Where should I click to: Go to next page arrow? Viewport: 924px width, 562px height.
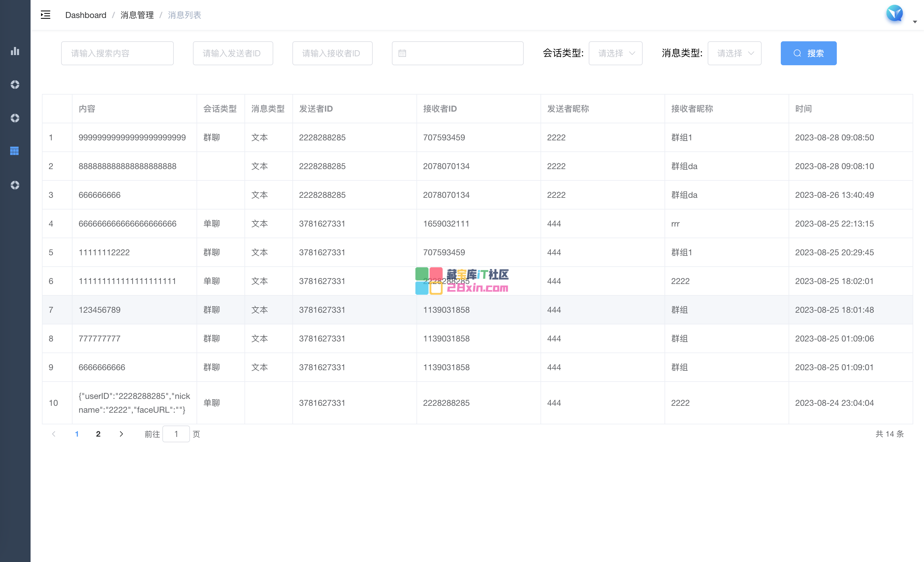121,434
